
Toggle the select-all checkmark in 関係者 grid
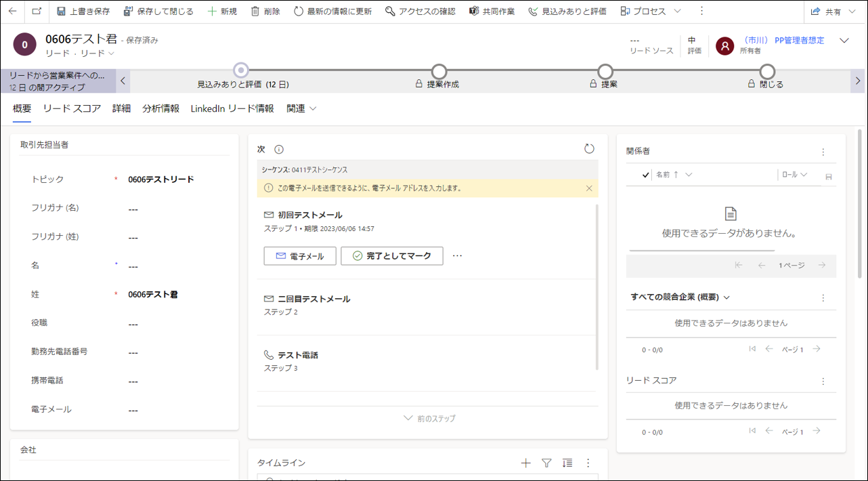(x=645, y=175)
